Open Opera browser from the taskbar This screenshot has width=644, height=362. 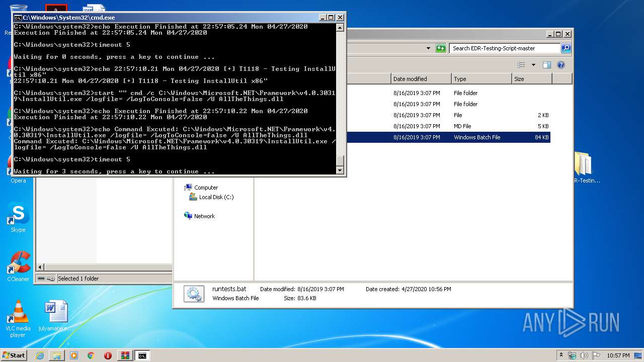pos(108,355)
